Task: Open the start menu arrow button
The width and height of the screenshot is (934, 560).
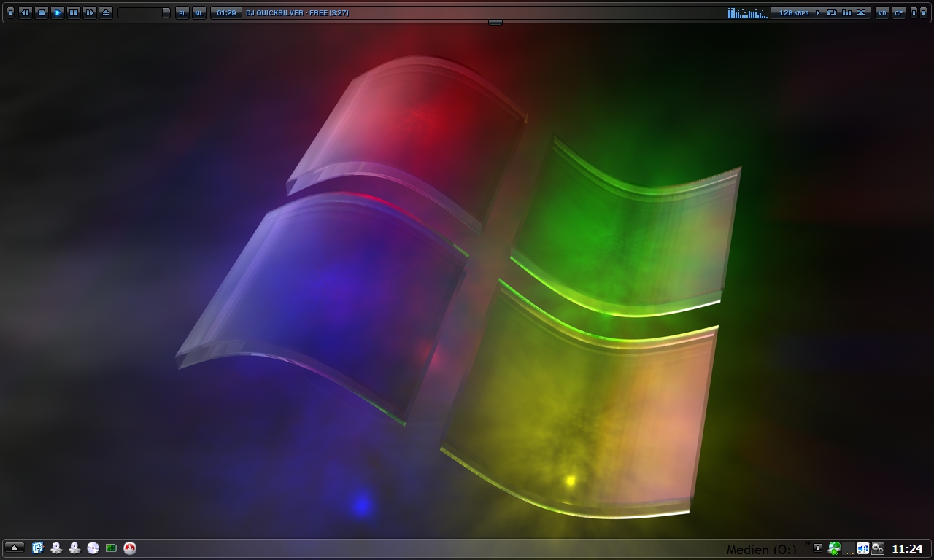Action: pos(15,548)
